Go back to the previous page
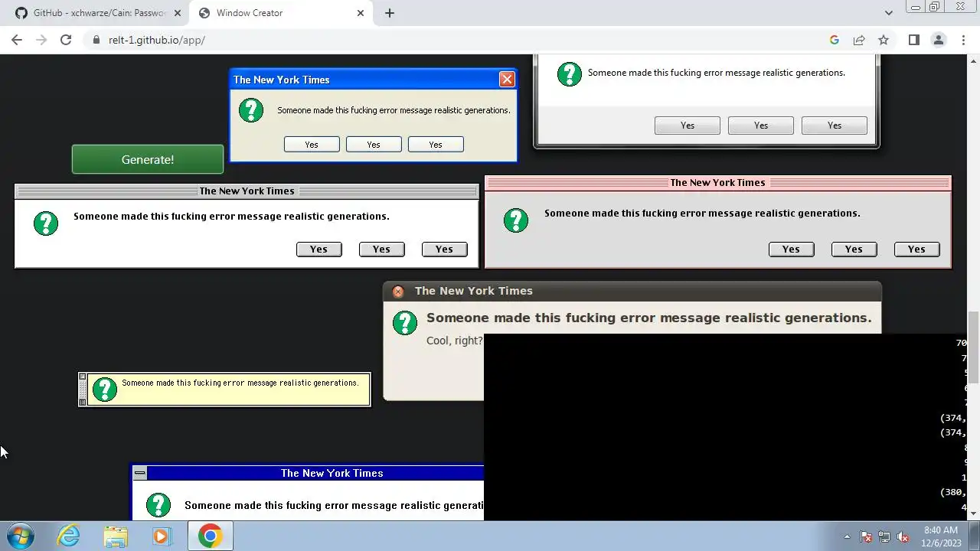The height and width of the screenshot is (551, 980). click(x=17, y=40)
